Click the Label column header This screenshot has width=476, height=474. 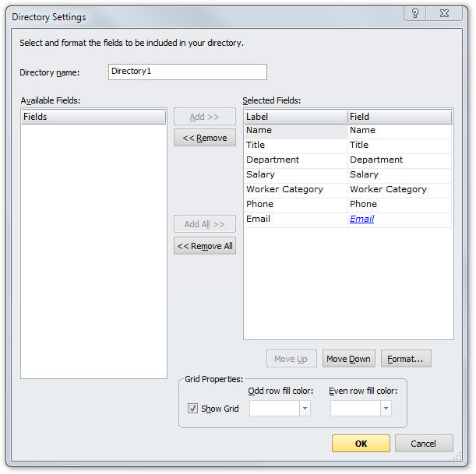[x=295, y=117]
